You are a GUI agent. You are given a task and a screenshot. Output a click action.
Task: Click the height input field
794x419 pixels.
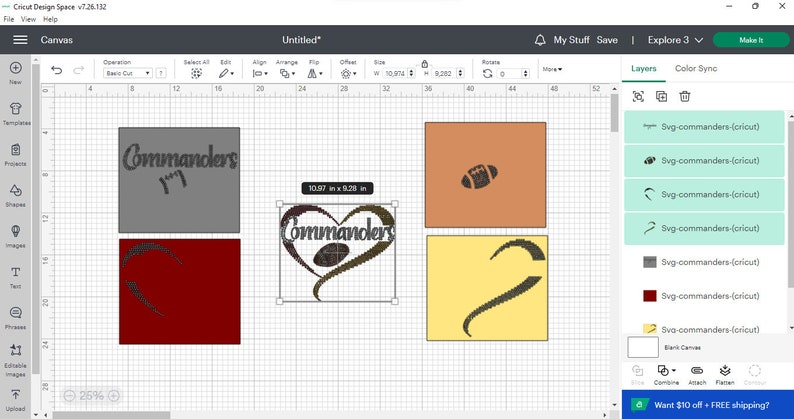444,73
